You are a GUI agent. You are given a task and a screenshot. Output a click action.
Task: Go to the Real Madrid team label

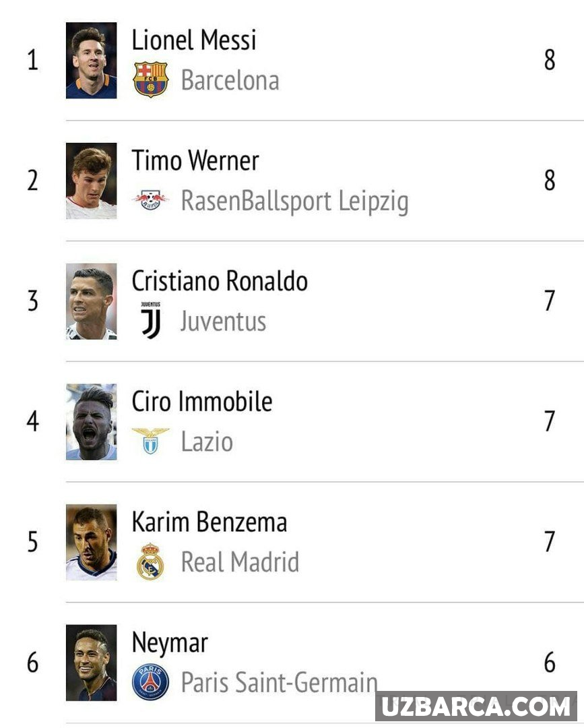[x=240, y=562]
